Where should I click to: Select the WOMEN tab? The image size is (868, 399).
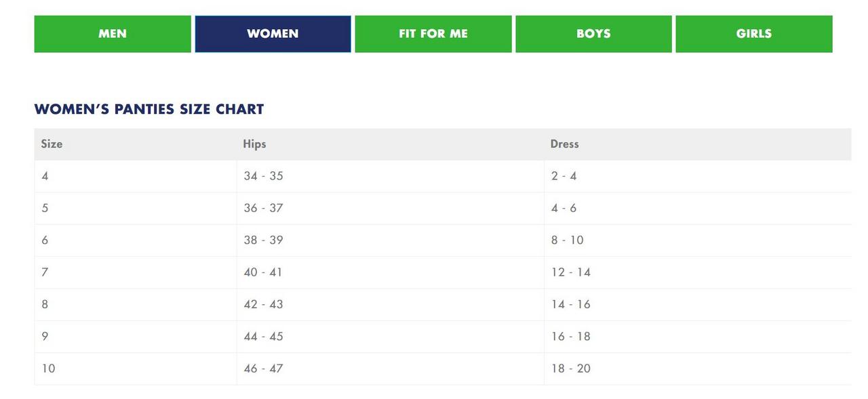point(273,34)
